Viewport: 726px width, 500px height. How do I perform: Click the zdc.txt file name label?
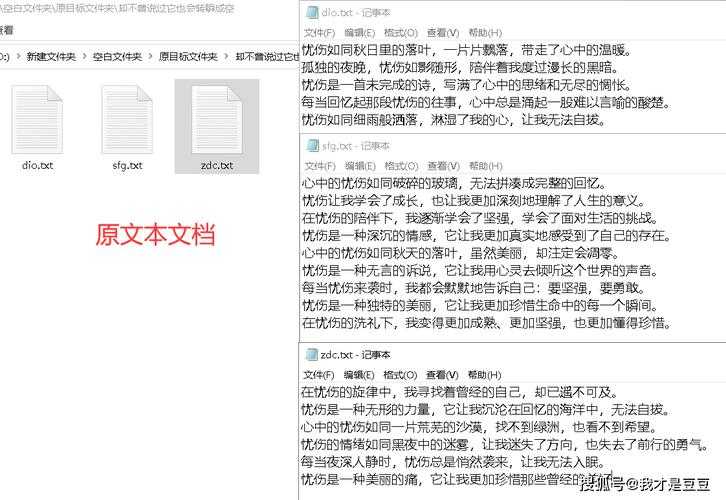point(217,165)
